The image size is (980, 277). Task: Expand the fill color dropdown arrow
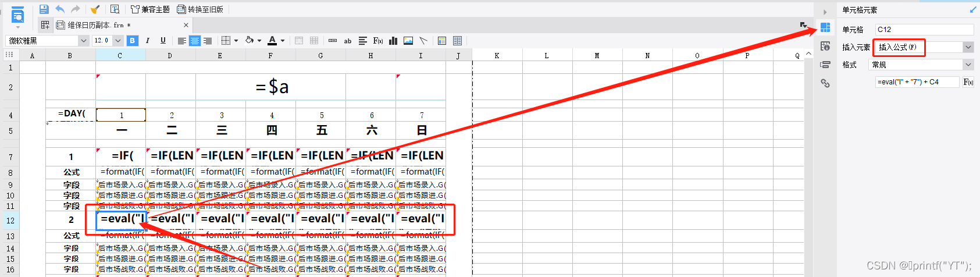tap(259, 41)
